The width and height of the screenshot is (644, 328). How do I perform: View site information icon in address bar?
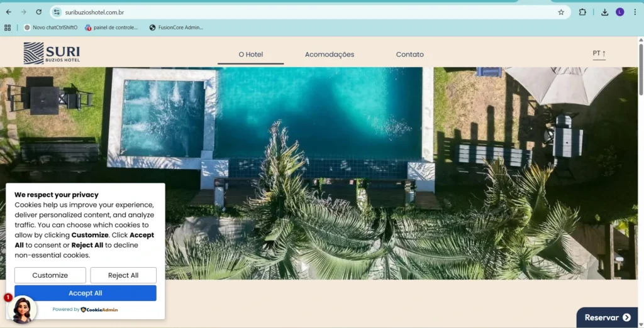pyautogui.click(x=57, y=12)
